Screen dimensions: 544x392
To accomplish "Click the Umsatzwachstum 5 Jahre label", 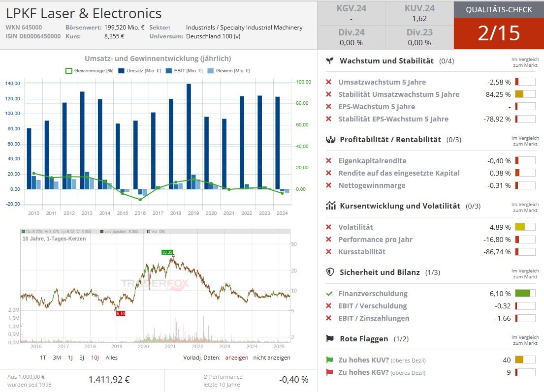I will 382,82.
